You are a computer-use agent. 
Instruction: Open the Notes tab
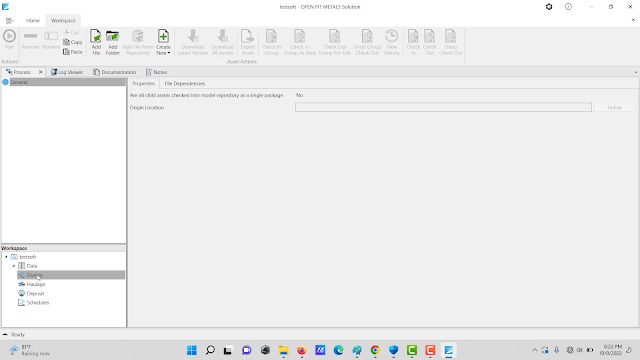[x=157, y=72]
